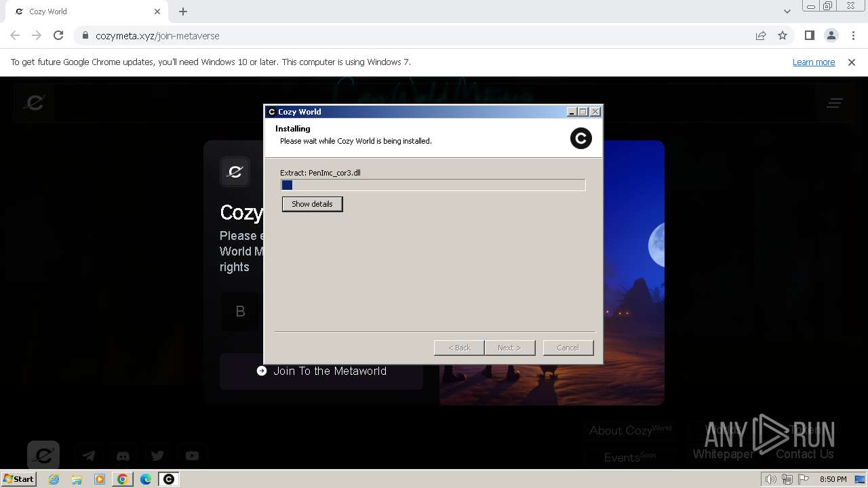
Task: View site information padlock icon
Action: [85, 36]
